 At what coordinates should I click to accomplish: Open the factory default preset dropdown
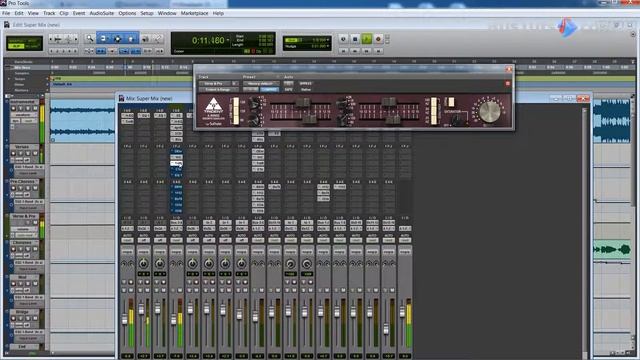coord(261,83)
